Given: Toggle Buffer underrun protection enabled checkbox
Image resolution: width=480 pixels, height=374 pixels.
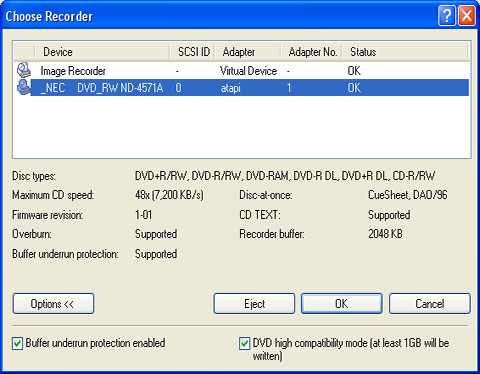Looking at the screenshot, I should 17,343.
